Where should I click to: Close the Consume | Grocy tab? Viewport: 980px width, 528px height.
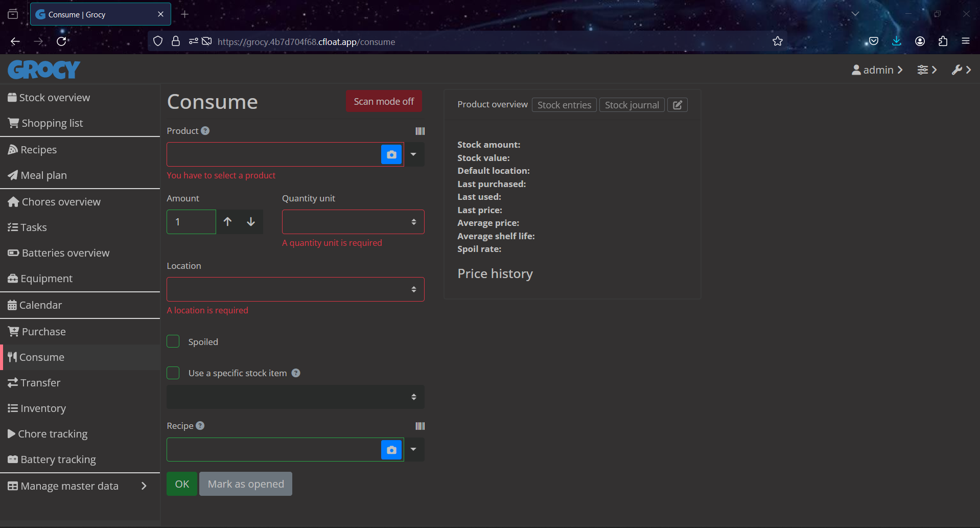(x=161, y=14)
